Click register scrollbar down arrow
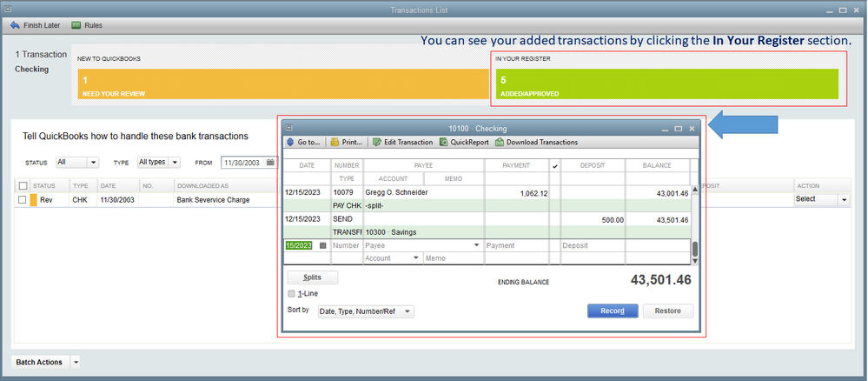This screenshot has height=381, width=868. (695, 261)
